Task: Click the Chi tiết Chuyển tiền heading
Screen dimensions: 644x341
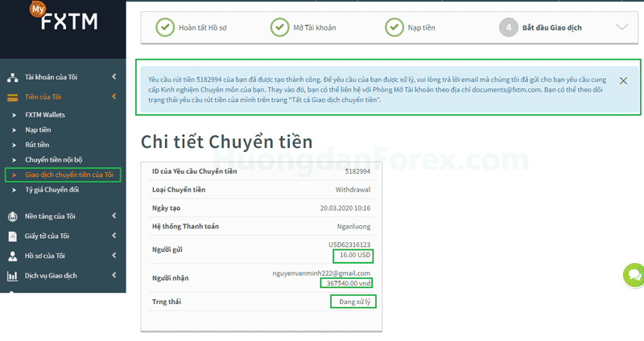Action: tap(227, 142)
